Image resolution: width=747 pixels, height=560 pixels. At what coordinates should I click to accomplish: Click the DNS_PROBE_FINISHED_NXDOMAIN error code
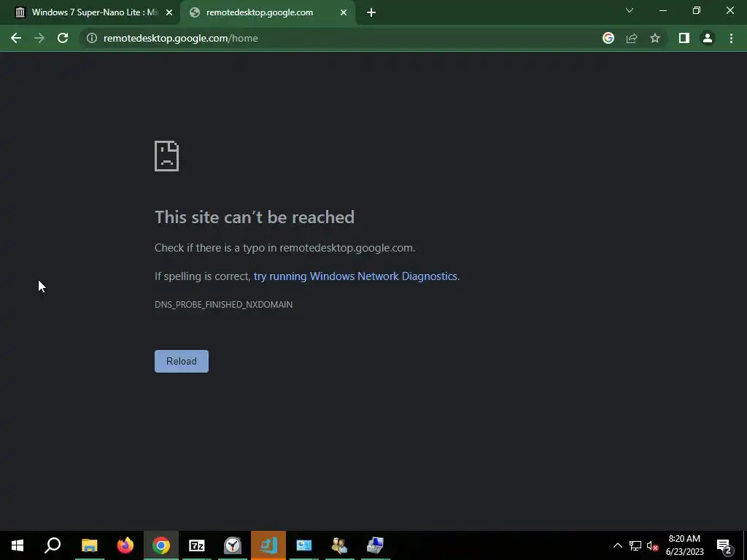(x=223, y=305)
